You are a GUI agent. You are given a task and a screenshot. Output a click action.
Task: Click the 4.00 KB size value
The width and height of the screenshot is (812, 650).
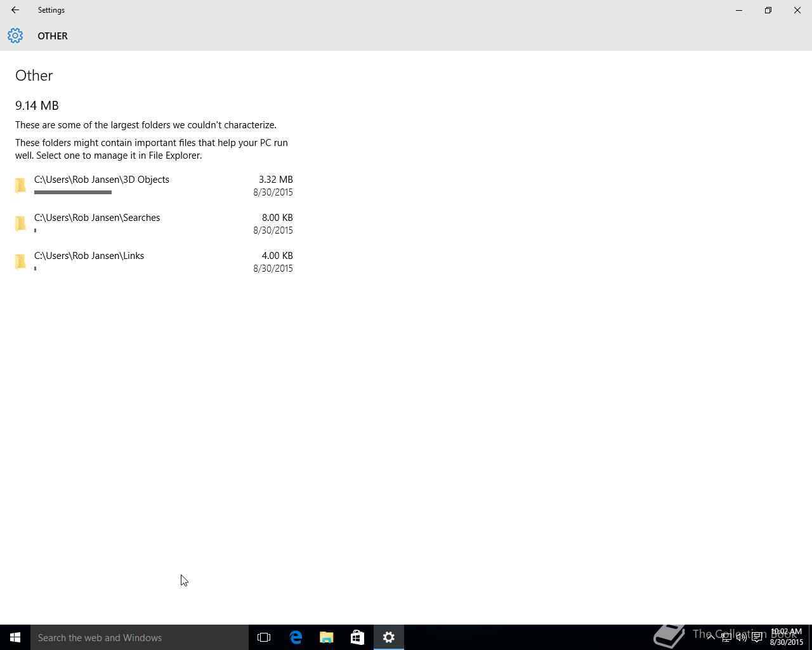point(277,256)
